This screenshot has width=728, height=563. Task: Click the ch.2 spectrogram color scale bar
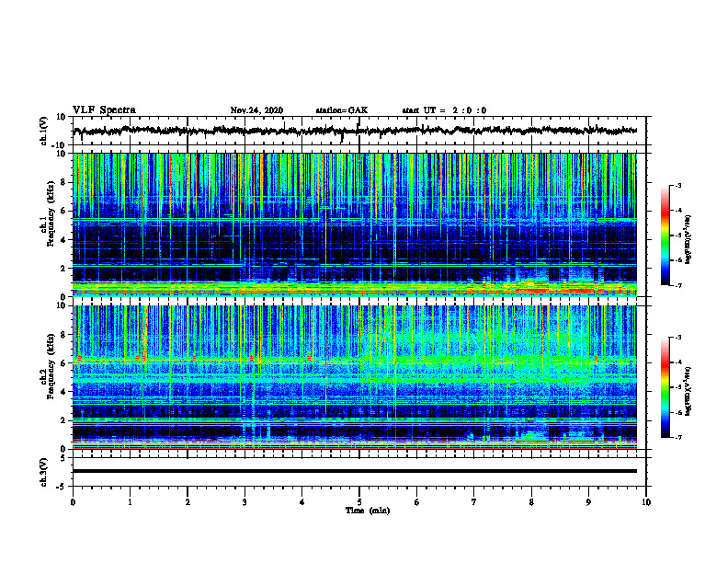665,387
